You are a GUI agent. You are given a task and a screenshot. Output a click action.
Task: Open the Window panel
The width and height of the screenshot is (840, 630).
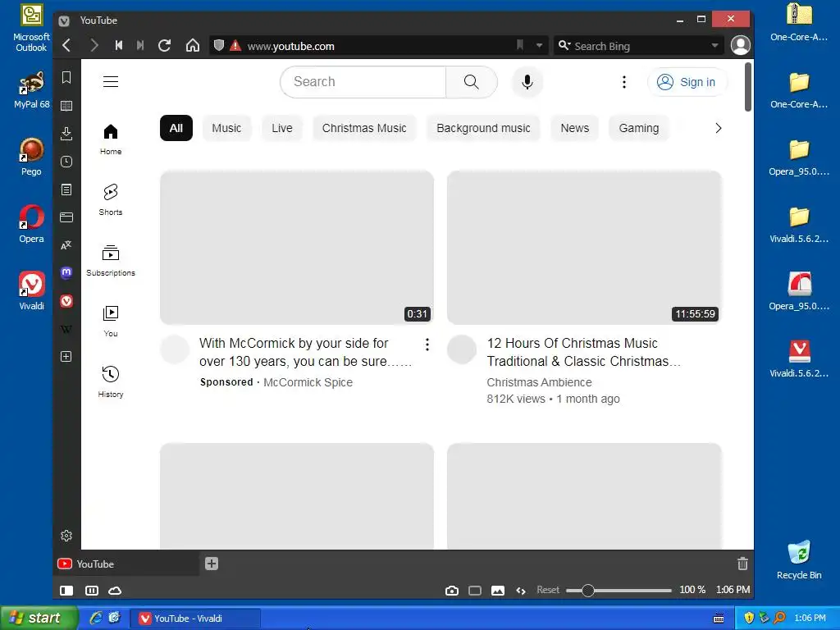(x=66, y=217)
